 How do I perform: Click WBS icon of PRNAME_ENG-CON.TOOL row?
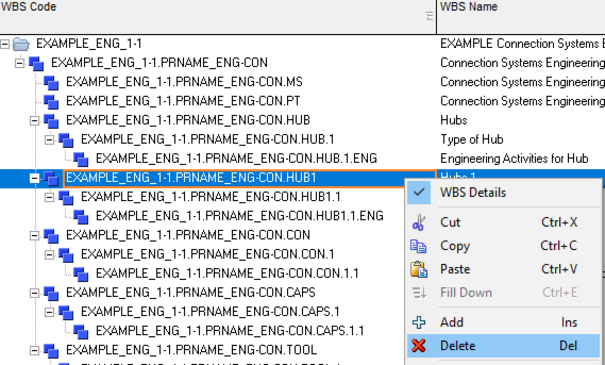51,351
